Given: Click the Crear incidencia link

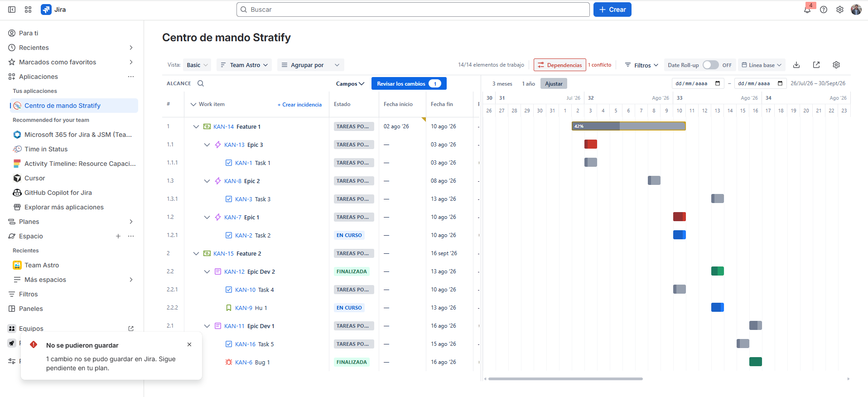Looking at the screenshot, I should click(x=299, y=105).
